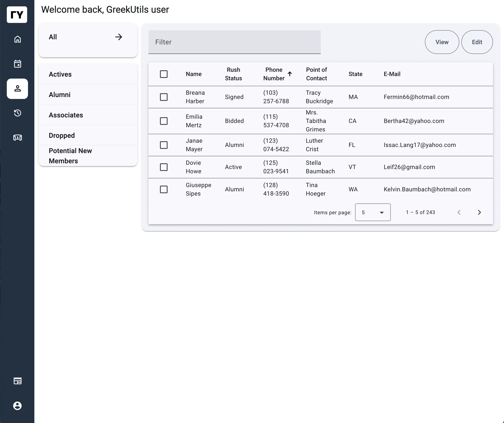Click contact Tracy Buckridge
The image size is (504, 423).
click(319, 97)
